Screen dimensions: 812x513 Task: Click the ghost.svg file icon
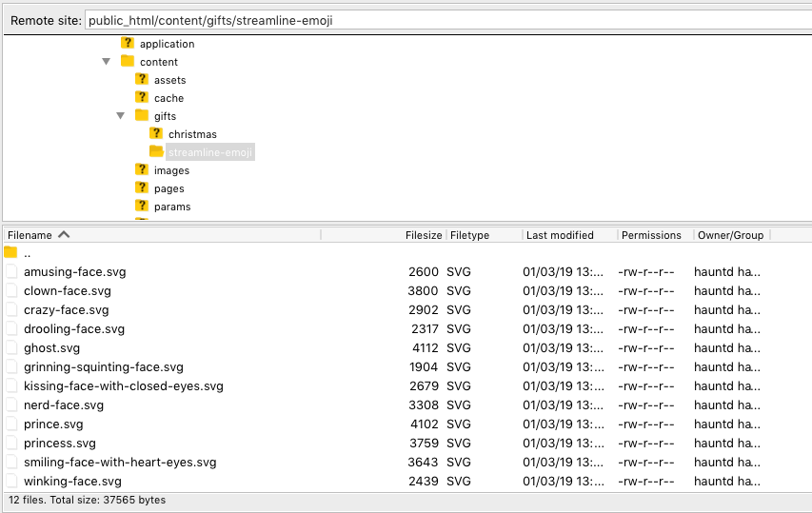(x=11, y=348)
